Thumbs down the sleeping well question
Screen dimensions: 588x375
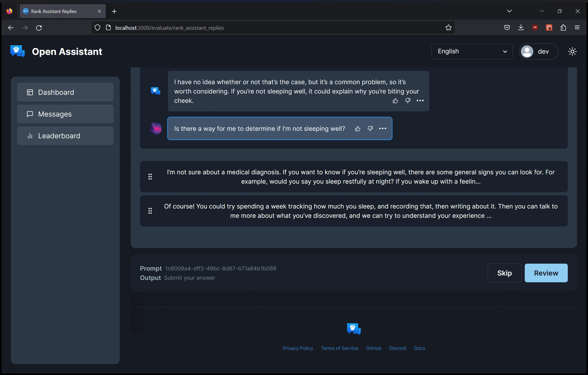click(x=370, y=129)
